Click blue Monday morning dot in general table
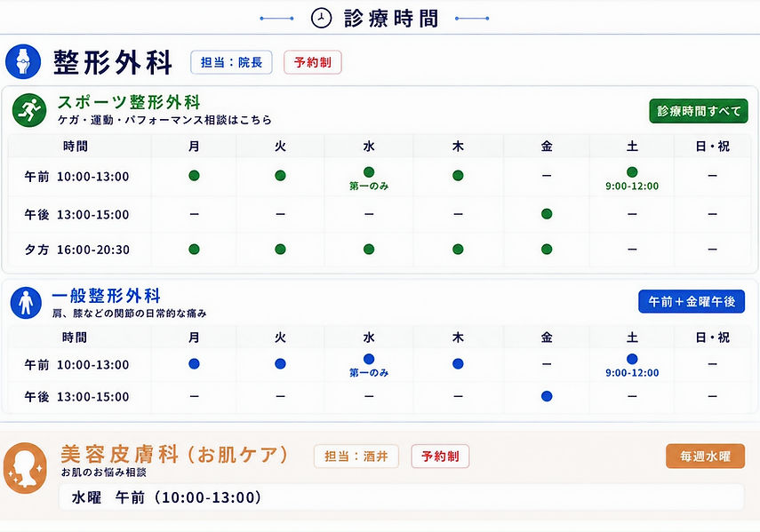The image size is (760, 532). [x=194, y=364]
